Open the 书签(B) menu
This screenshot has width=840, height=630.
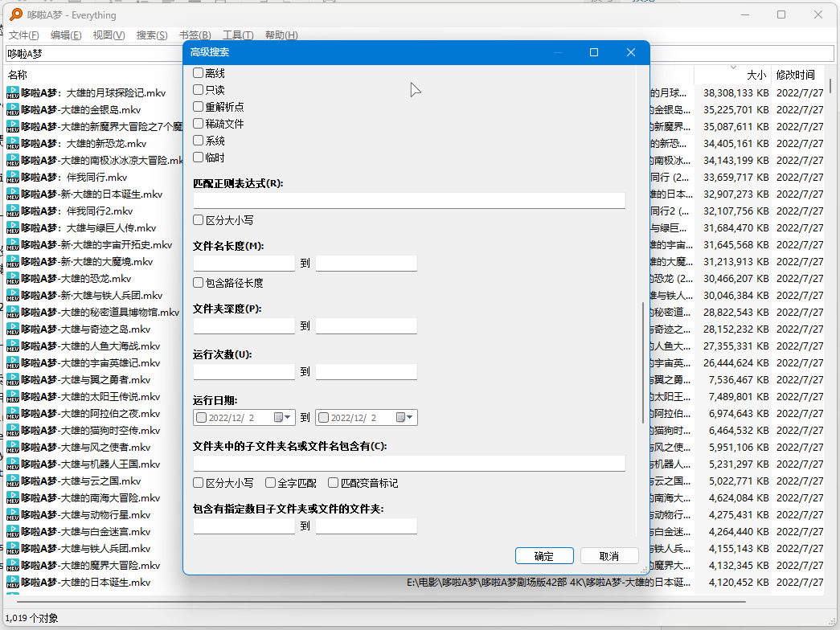click(x=195, y=35)
